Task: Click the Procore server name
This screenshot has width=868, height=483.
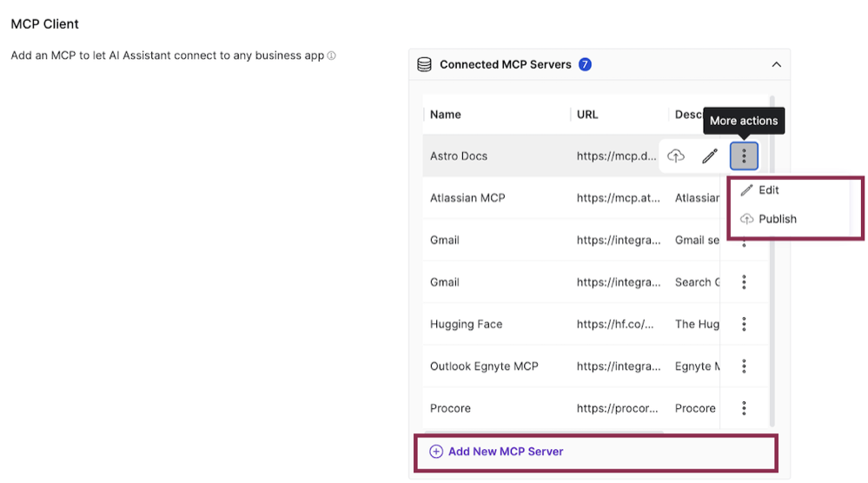Action: click(450, 408)
